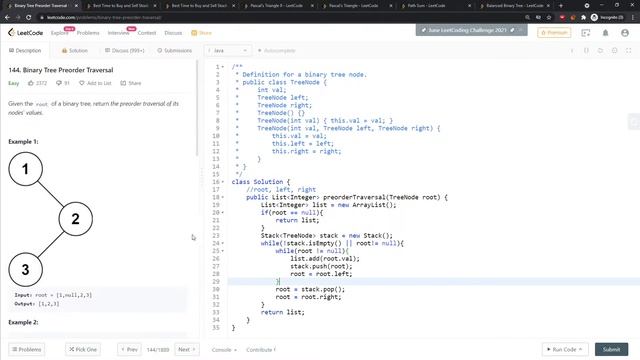The image size is (640, 360).
Task: Click the address bar URL
Action: pos(104,18)
